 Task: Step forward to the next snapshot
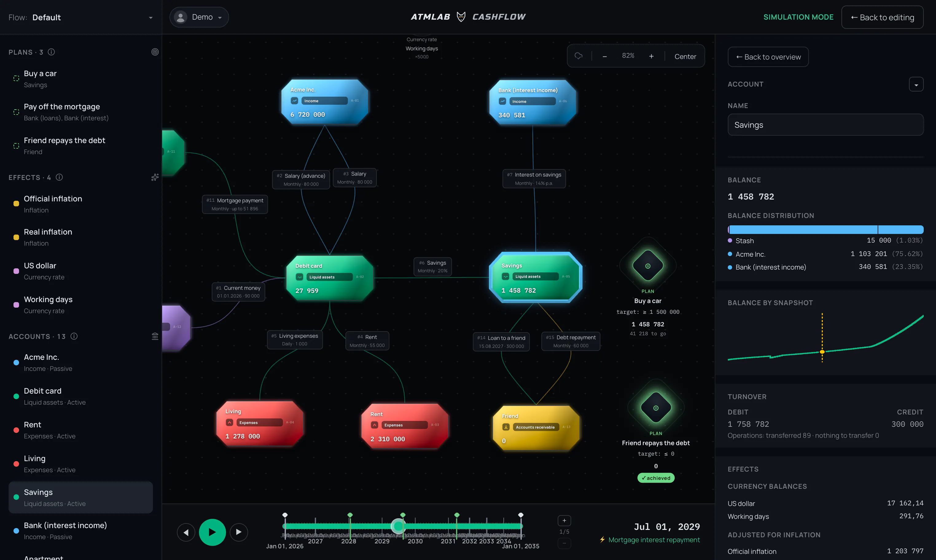pos(239,532)
